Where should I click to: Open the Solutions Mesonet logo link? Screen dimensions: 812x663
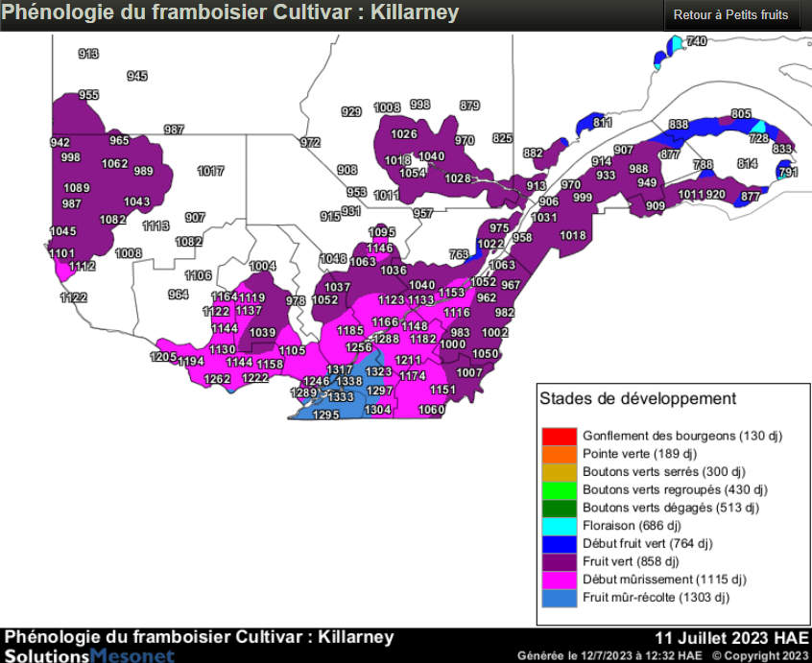tap(88, 654)
